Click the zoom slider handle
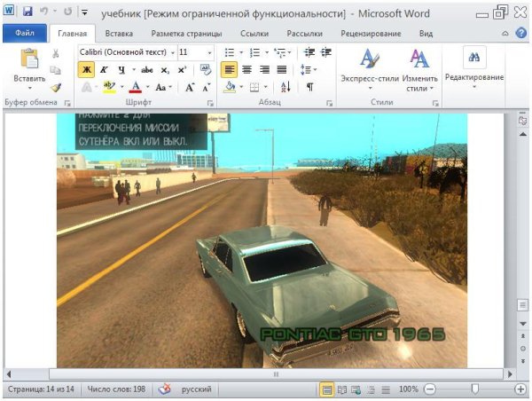Screen dimensions: 532x401 (x=475, y=389)
